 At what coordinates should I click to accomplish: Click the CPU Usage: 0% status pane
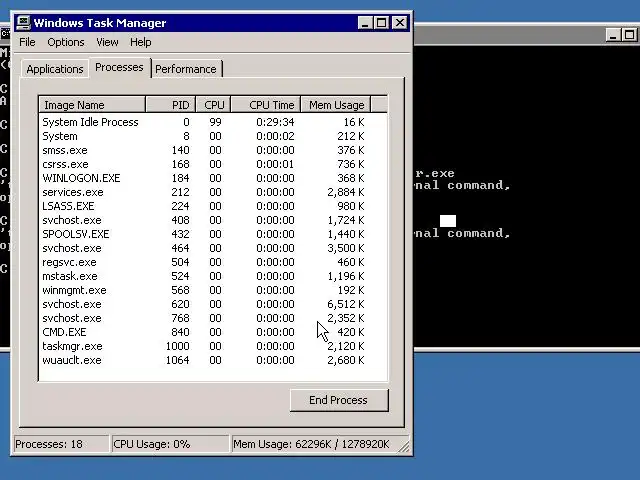pos(170,444)
